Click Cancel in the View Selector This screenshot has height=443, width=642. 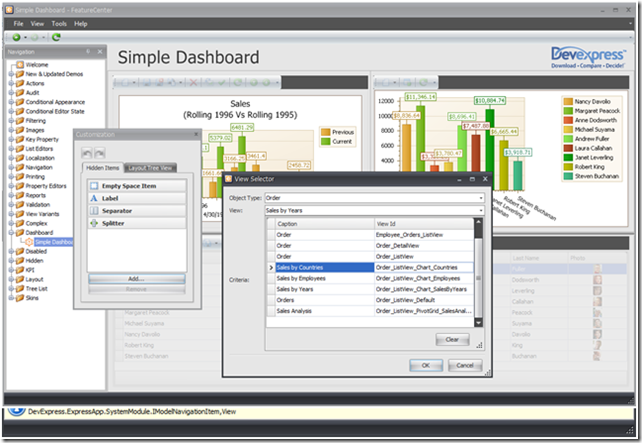[x=465, y=365]
